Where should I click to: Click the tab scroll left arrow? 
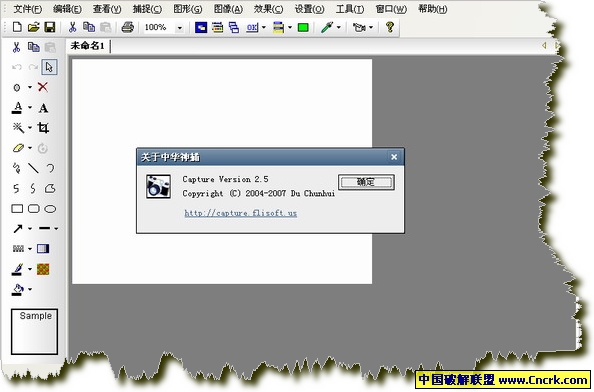pos(544,45)
